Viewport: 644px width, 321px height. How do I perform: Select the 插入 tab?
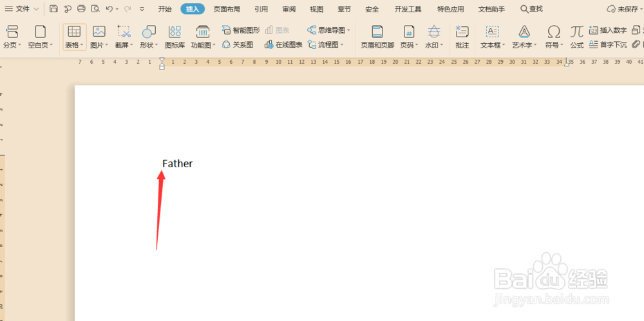coord(193,9)
